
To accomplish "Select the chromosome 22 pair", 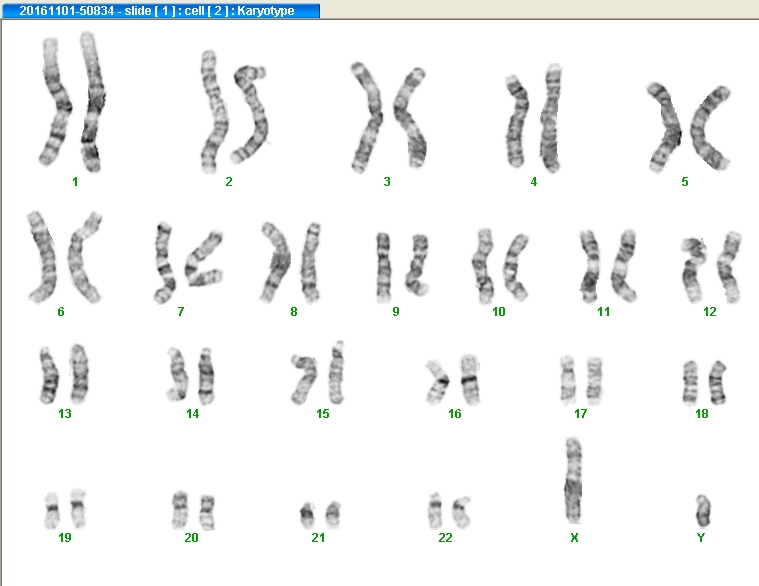I will 449,511.
